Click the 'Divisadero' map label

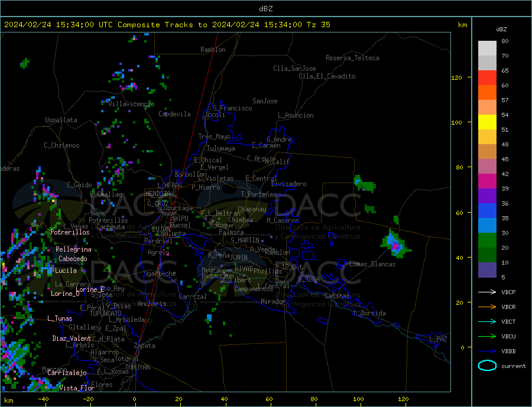[288, 184]
